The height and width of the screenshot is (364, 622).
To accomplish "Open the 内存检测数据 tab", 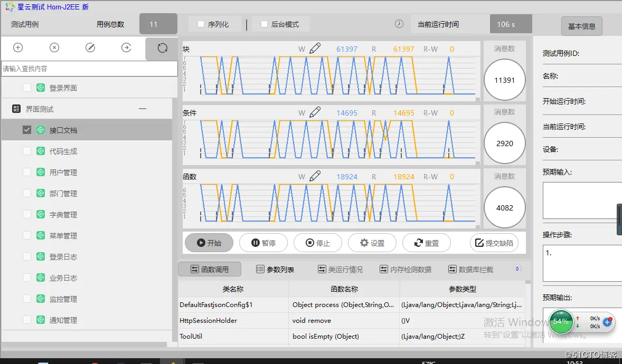I will click(x=406, y=270).
